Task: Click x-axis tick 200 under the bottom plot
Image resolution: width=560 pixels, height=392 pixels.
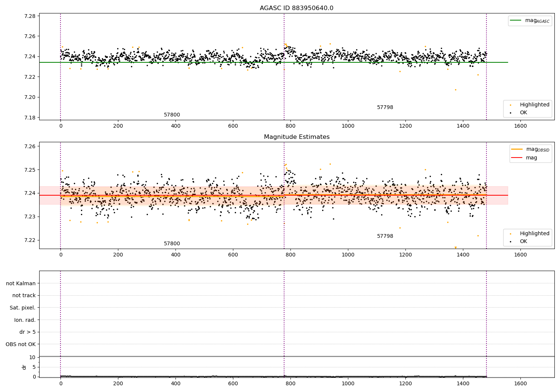Action: pos(118,383)
